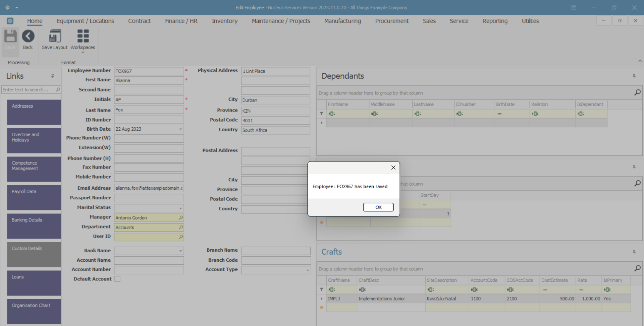Open the Organisation Chart link tile
This screenshot has height=326, width=644.
pyautogui.click(x=34, y=312)
